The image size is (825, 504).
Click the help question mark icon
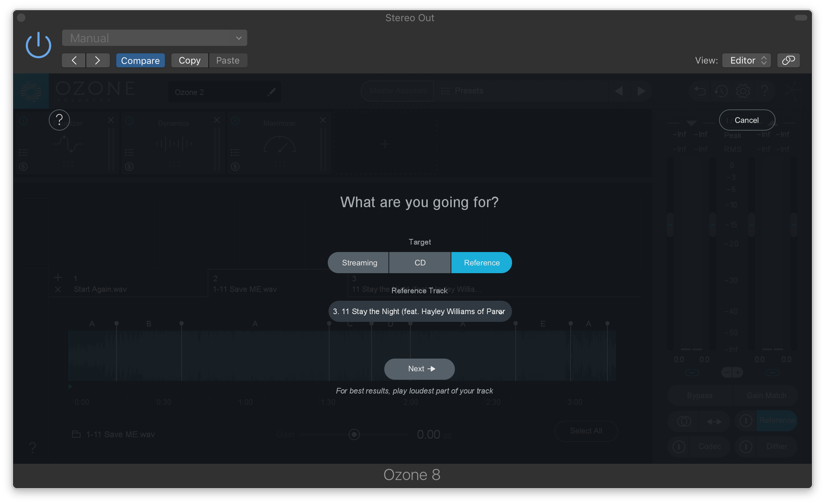(x=58, y=120)
